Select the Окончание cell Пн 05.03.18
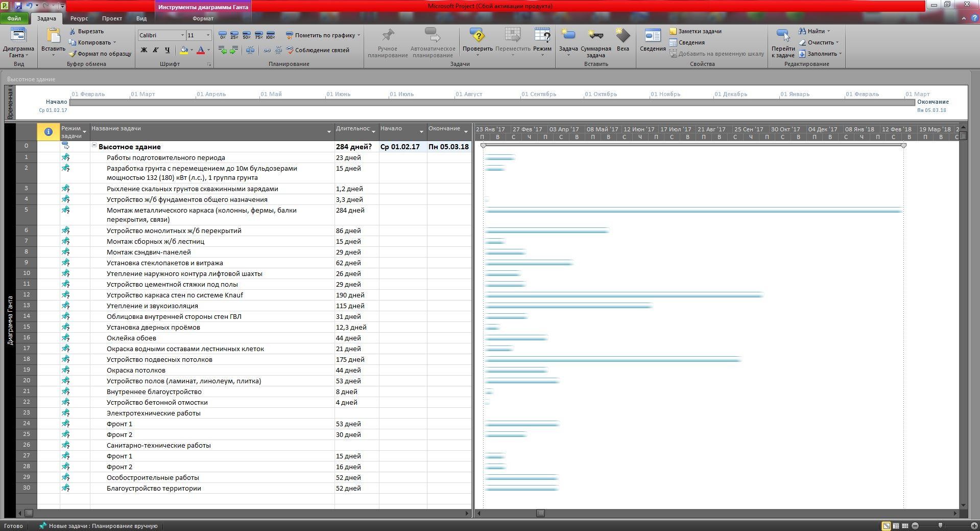980x531 pixels. click(x=449, y=147)
